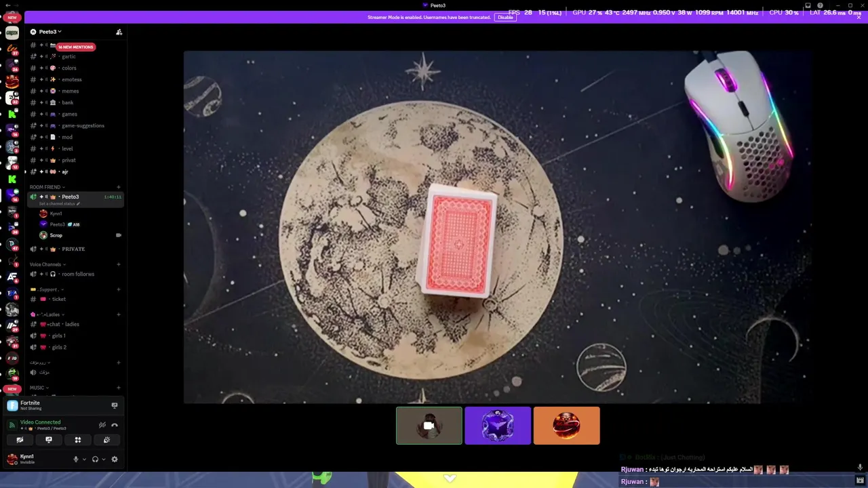Open the chat ladies text channel
Screen dimensions: 868x488
pyautogui.click(x=75, y=324)
